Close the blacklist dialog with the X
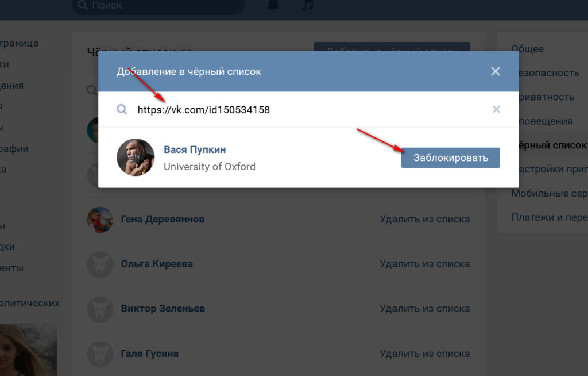This screenshot has height=376, width=588. pos(496,71)
